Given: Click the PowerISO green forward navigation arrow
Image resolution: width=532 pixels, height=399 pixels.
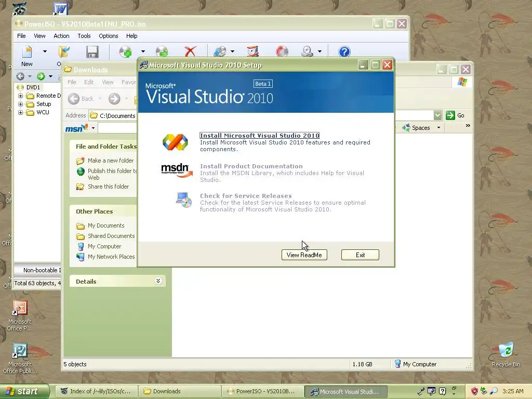Looking at the screenshot, I should 41,76.
